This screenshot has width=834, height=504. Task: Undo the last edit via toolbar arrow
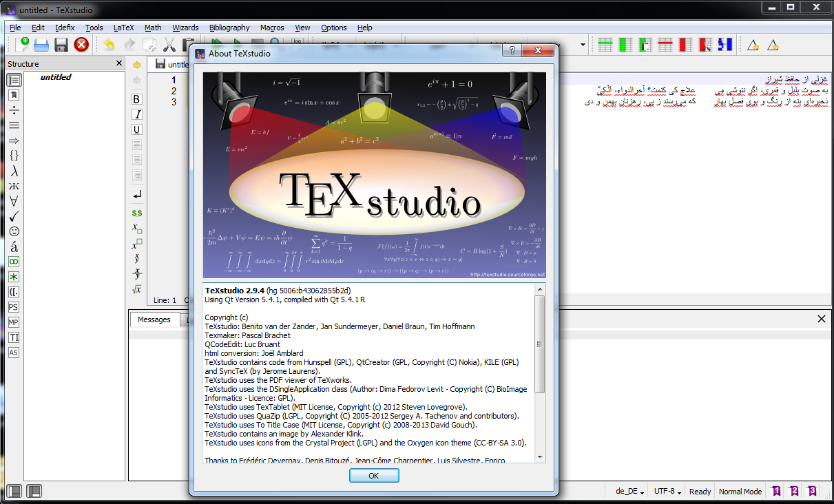(x=109, y=45)
